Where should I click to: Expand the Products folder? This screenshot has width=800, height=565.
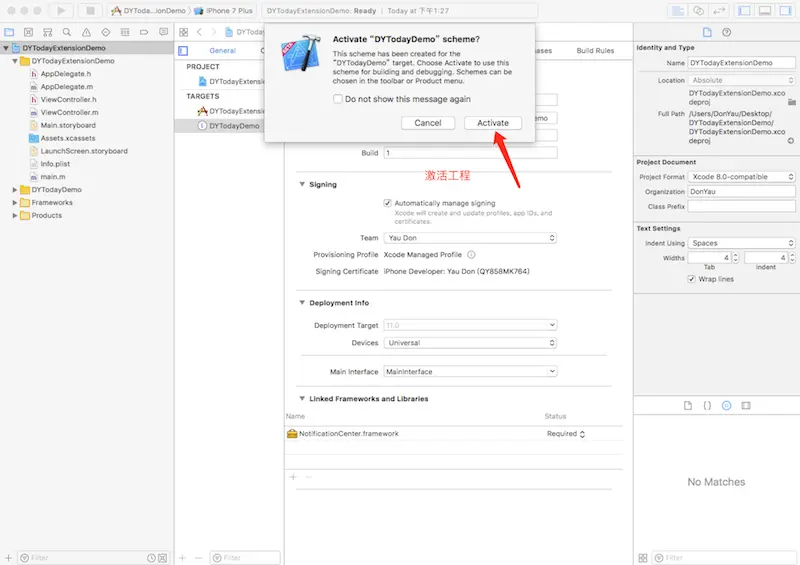coord(15,215)
